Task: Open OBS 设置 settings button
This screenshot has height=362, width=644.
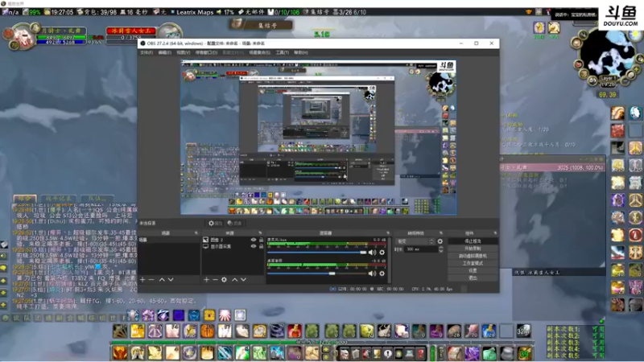Action: tap(473, 270)
